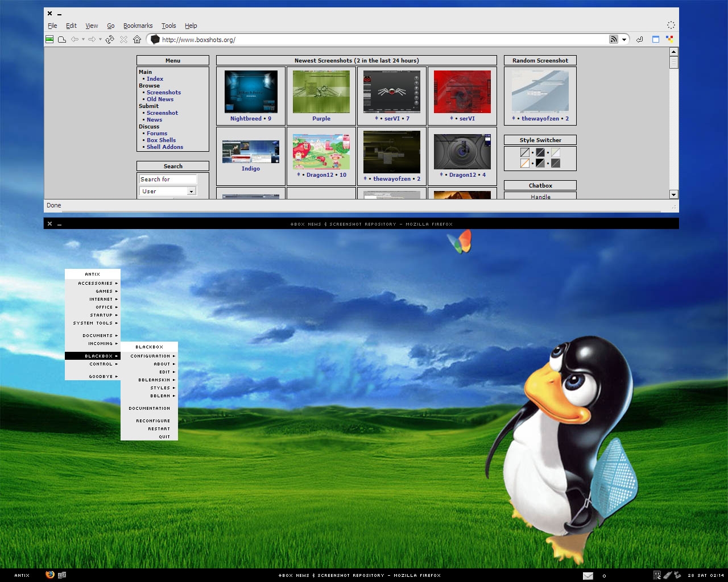Open the URL bar history dropdown
The width and height of the screenshot is (728, 582).
[x=624, y=39]
